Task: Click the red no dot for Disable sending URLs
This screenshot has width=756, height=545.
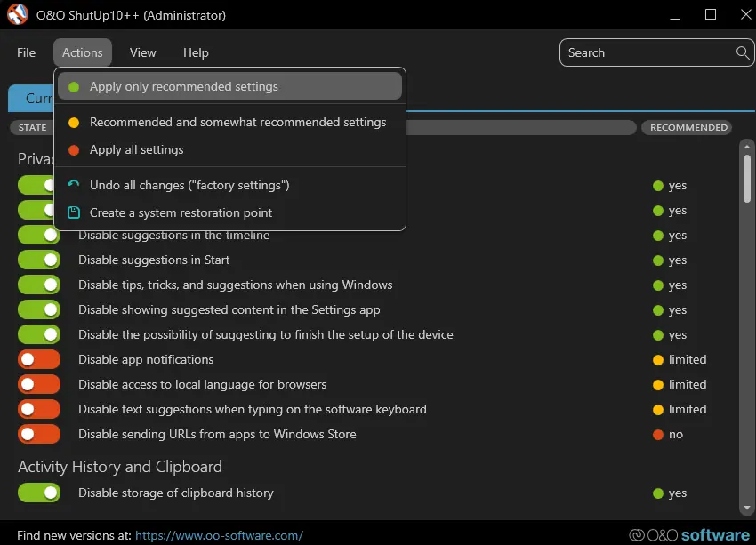Action: click(x=657, y=435)
